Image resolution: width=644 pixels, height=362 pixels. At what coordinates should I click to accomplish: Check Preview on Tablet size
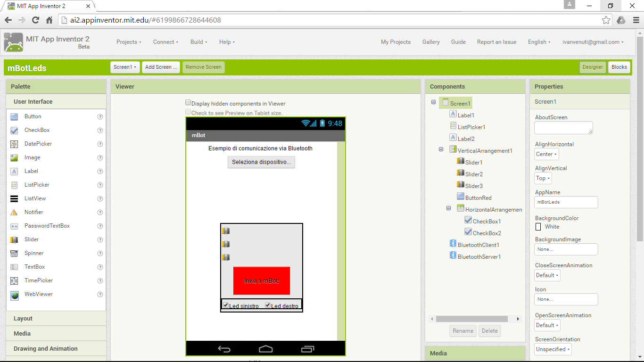(x=188, y=112)
